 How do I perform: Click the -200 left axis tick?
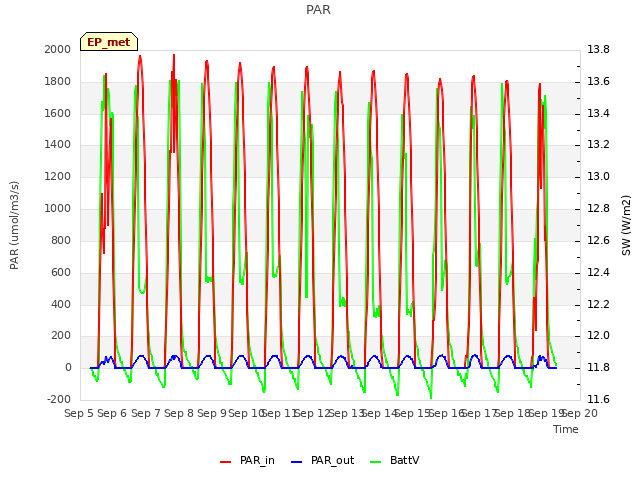click(59, 400)
